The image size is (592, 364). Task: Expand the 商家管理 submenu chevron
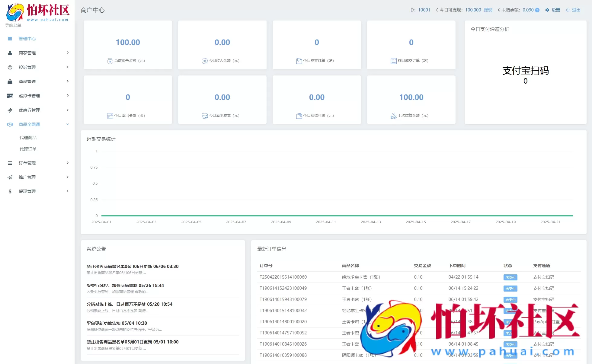(68, 53)
